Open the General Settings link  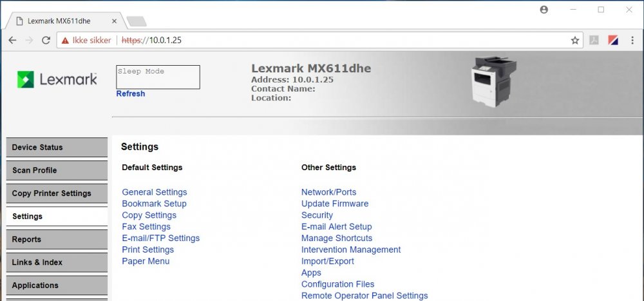pyautogui.click(x=155, y=192)
